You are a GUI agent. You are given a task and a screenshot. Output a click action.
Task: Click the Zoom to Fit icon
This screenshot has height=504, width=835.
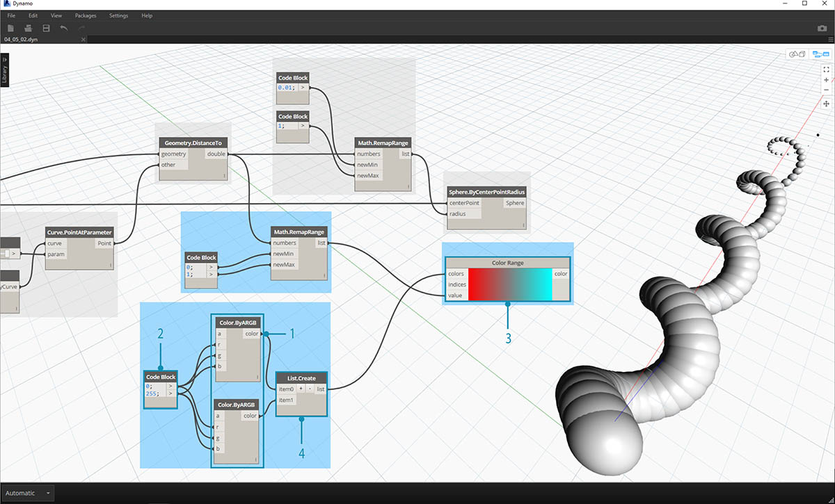click(x=826, y=69)
